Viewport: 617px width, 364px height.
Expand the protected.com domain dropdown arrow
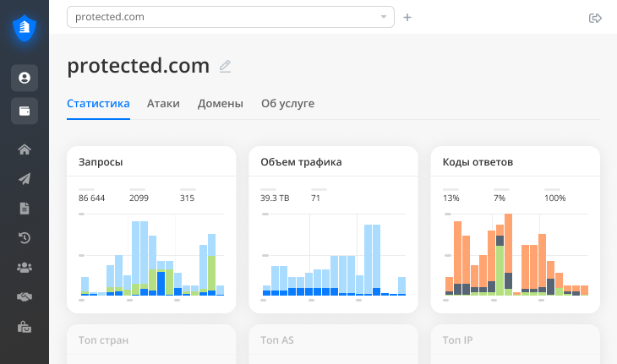click(x=384, y=17)
